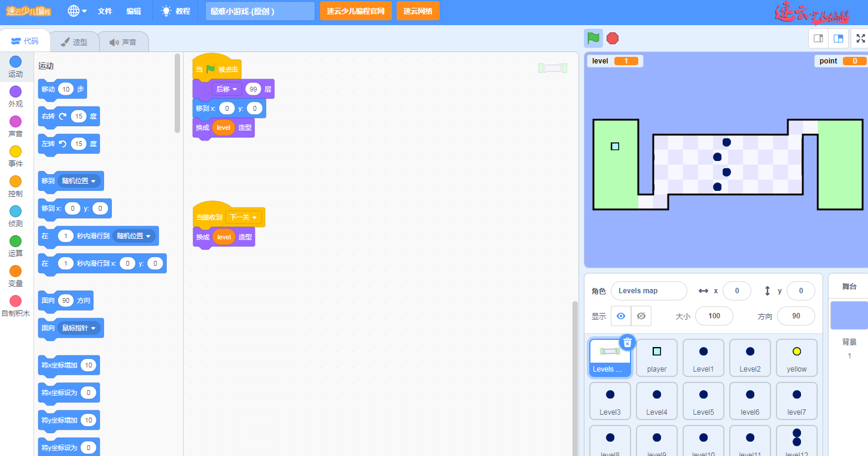Screen dimensions: 868x456
Task: Select the yellow sprite thumbnail
Action: (x=796, y=357)
